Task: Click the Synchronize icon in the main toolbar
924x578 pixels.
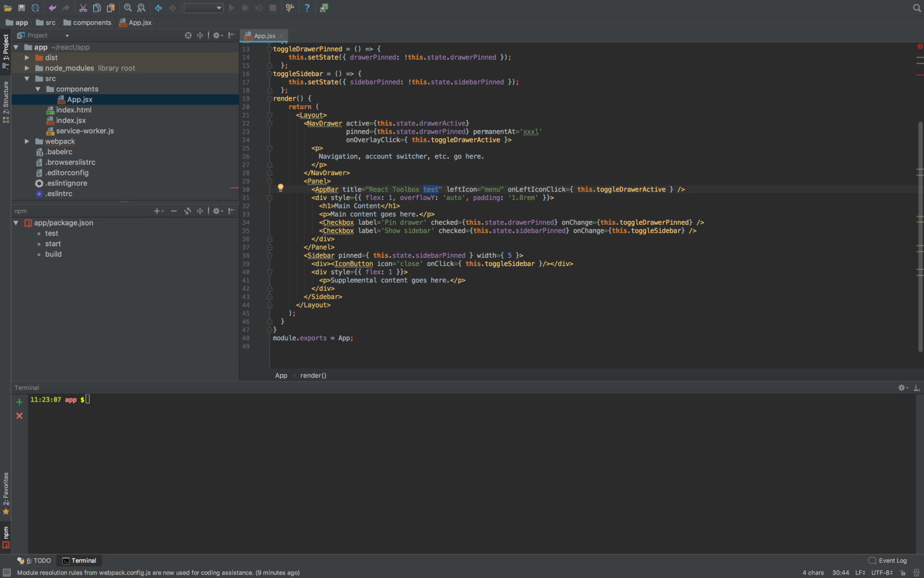Action: point(35,8)
